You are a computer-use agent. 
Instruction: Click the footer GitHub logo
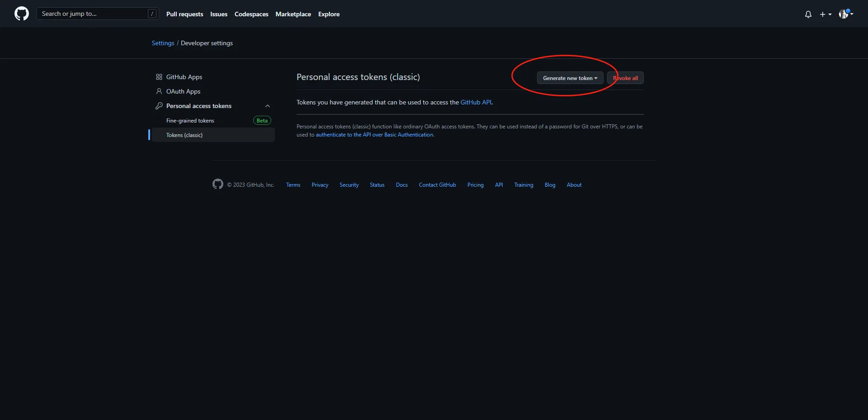218,184
